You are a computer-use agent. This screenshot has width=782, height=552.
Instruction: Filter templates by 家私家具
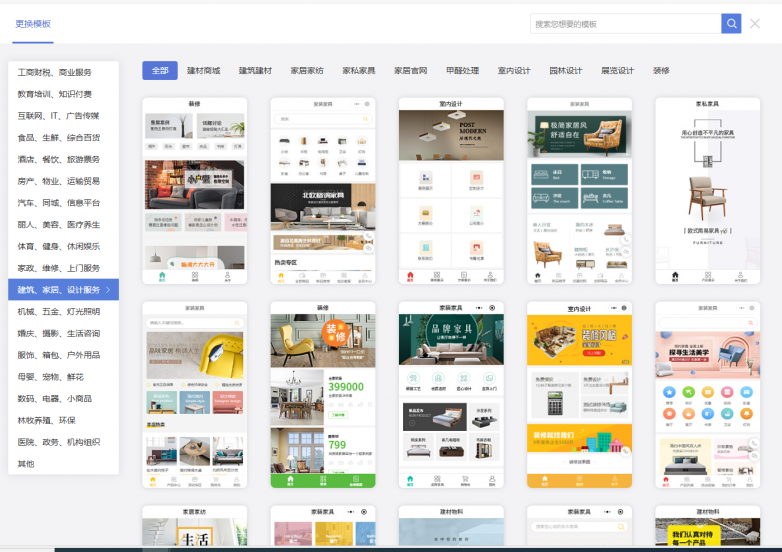point(359,70)
